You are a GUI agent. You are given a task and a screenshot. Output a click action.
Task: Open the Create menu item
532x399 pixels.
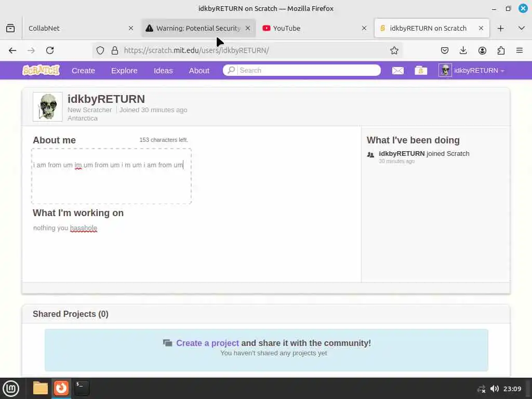[x=83, y=71]
